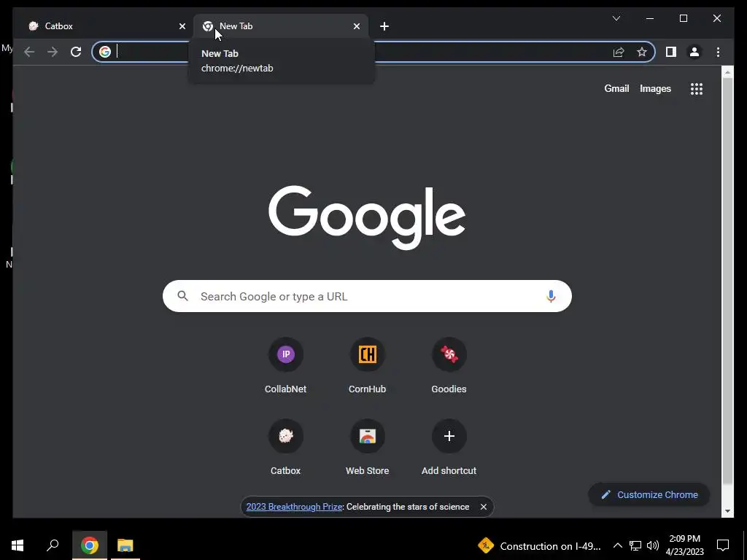Close the Catbox tab
Viewport: 747px width, 560px height.
point(182,26)
